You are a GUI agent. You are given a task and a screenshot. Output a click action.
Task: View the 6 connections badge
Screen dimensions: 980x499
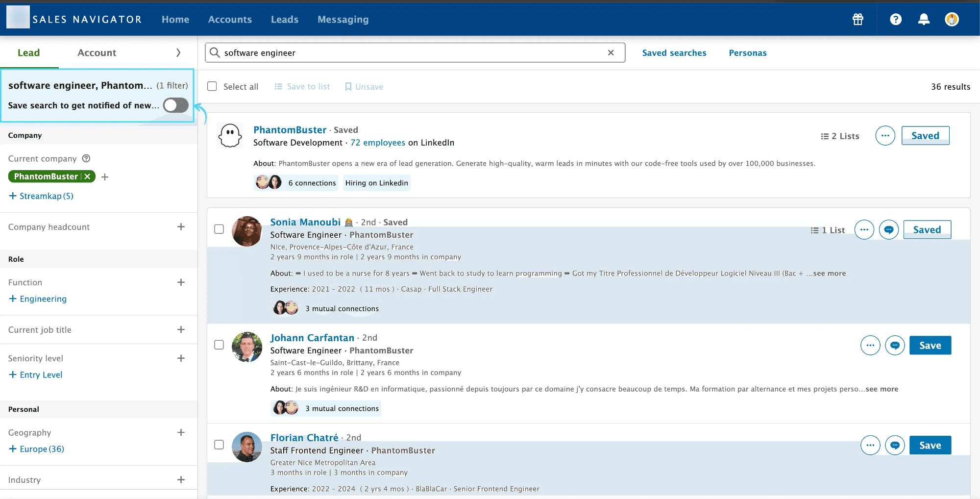[x=296, y=183]
